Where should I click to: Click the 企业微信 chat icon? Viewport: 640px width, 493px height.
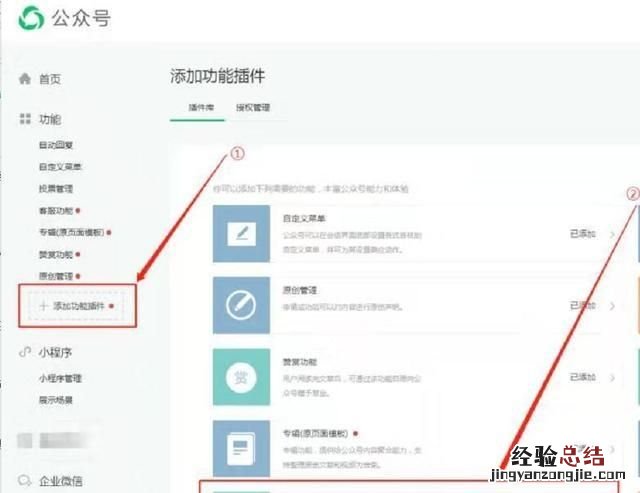click(25, 480)
